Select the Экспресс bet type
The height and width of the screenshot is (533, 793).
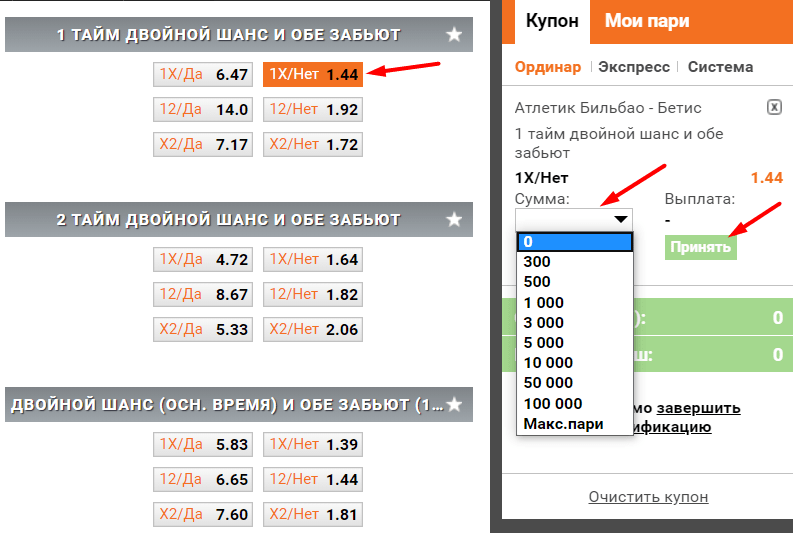(634, 67)
